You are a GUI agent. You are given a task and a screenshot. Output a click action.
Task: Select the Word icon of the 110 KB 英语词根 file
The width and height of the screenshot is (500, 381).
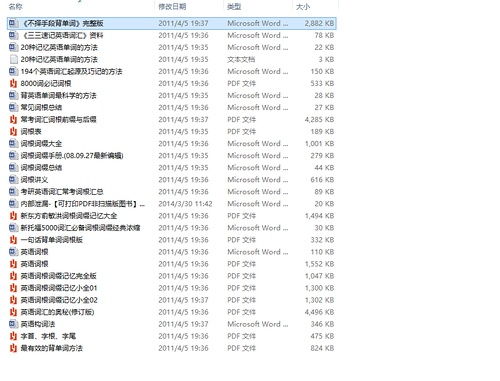[13, 252]
